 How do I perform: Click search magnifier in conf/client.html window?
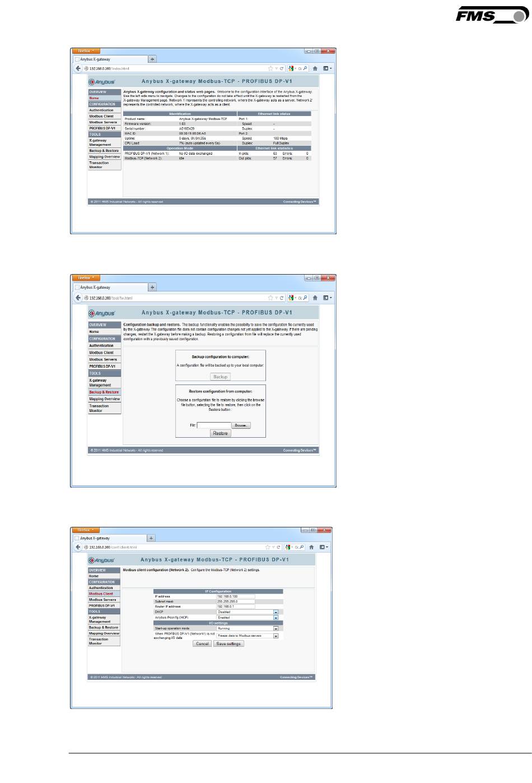point(301,547)
